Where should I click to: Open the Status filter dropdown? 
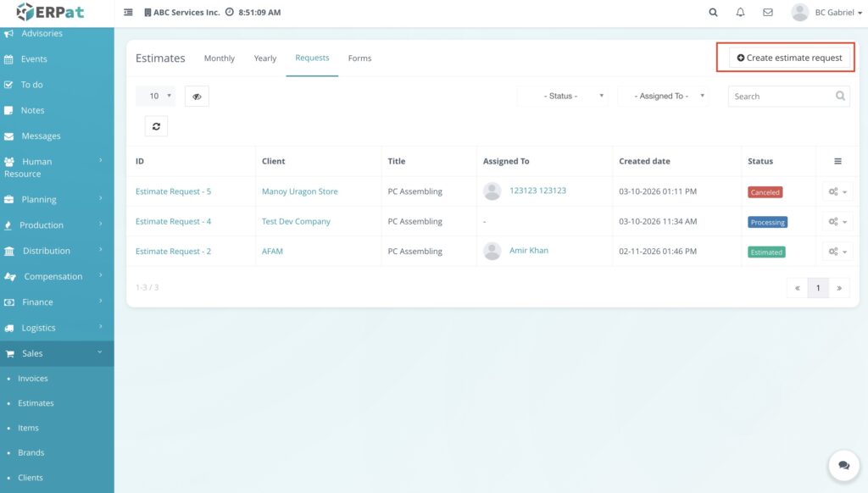click(x=564, y=97)
